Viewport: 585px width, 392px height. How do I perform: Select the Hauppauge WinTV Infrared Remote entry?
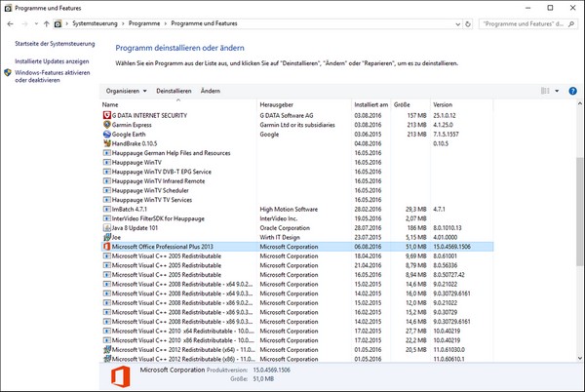pyautogui.click(x=297, y=181)
